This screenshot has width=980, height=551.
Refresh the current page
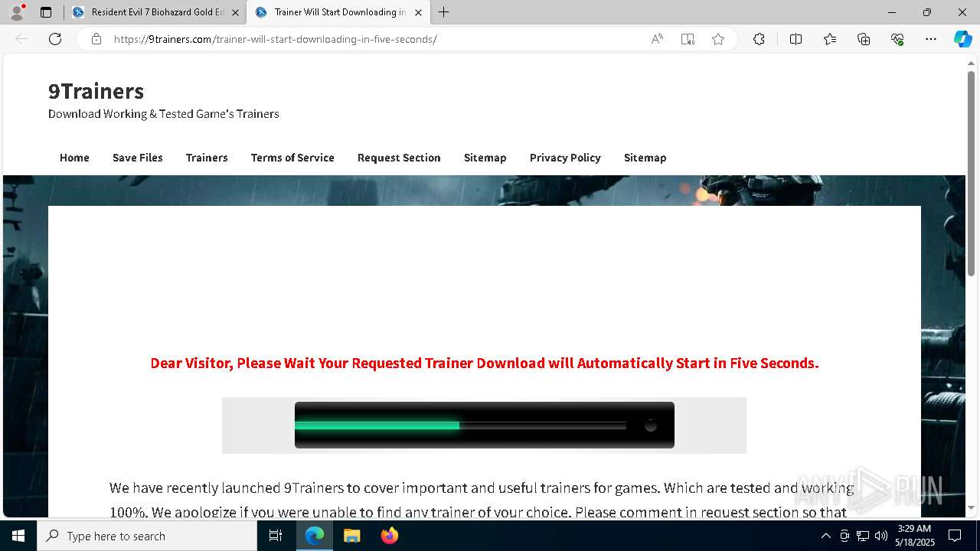[x=55, y=39]
